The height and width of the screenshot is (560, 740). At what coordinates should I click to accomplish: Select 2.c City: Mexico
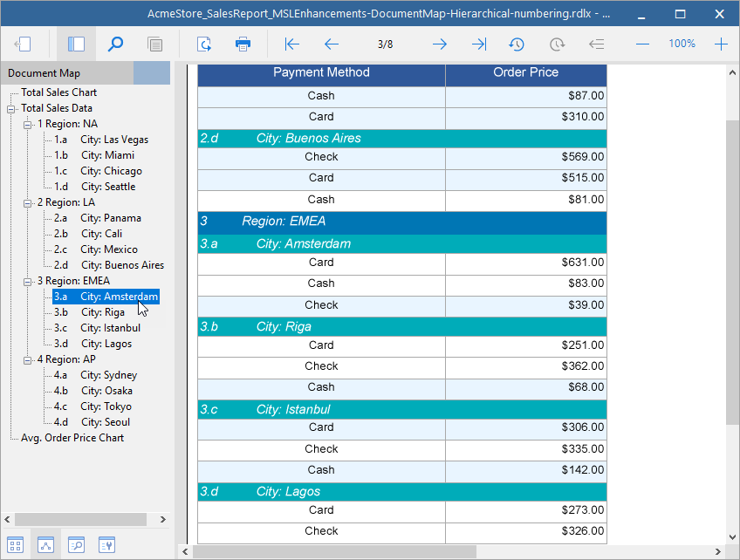click(x=96, y=249)
